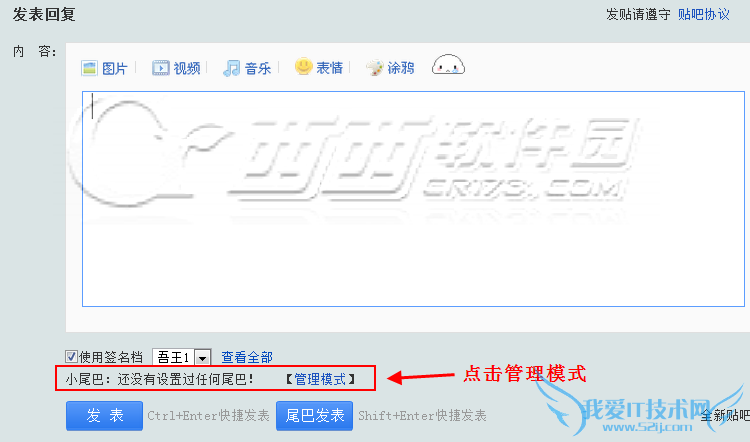Screen dimensions: 750x442
Task: Click the 音乐 music note icon
Action: pyautogui.click(x=232, y=68)
